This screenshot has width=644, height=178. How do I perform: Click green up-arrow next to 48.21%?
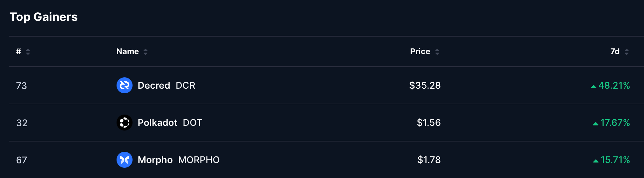click(x=593, y=86)
